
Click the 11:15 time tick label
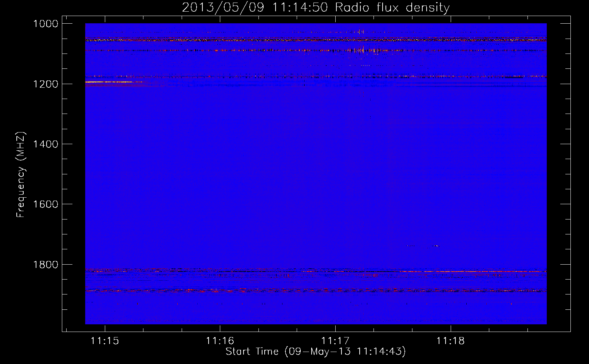click(105, 341)
